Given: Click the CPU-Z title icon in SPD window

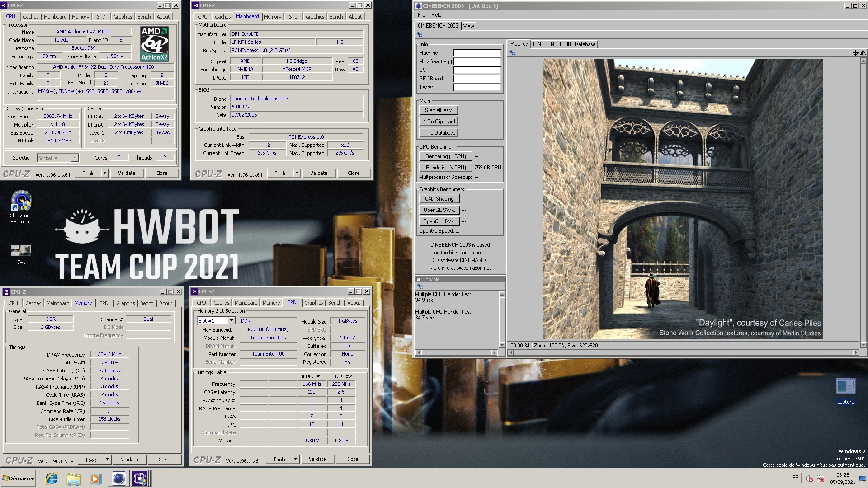Looking at the screenshot, I should coord(194,291).
